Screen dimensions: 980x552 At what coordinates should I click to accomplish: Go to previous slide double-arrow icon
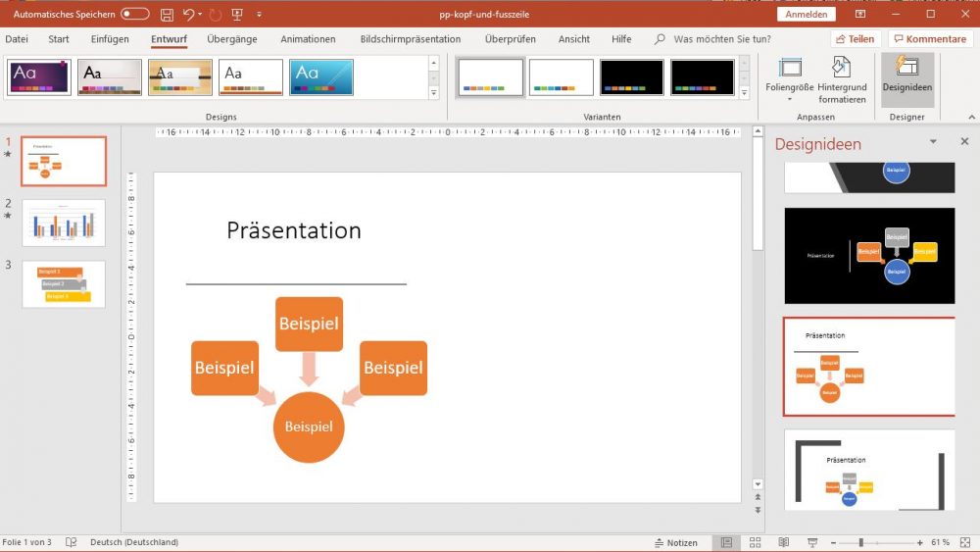coord(758,498)
